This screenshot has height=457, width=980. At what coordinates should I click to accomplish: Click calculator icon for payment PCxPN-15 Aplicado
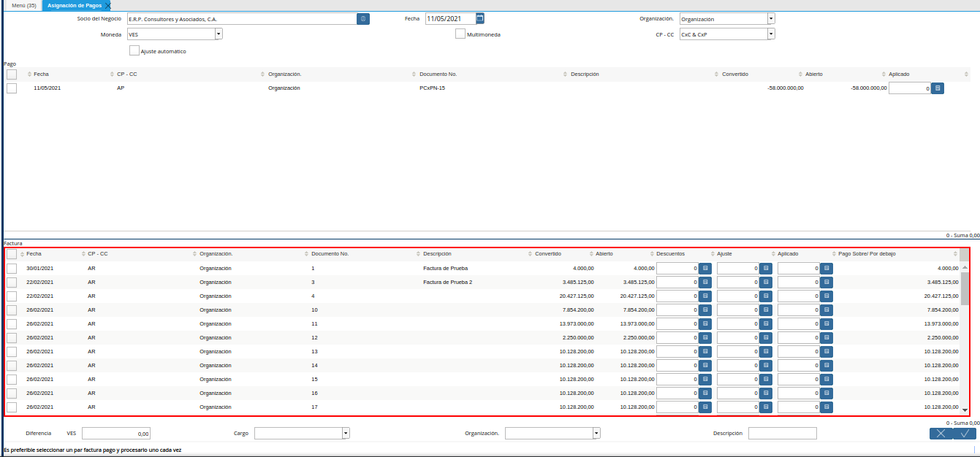938,88
